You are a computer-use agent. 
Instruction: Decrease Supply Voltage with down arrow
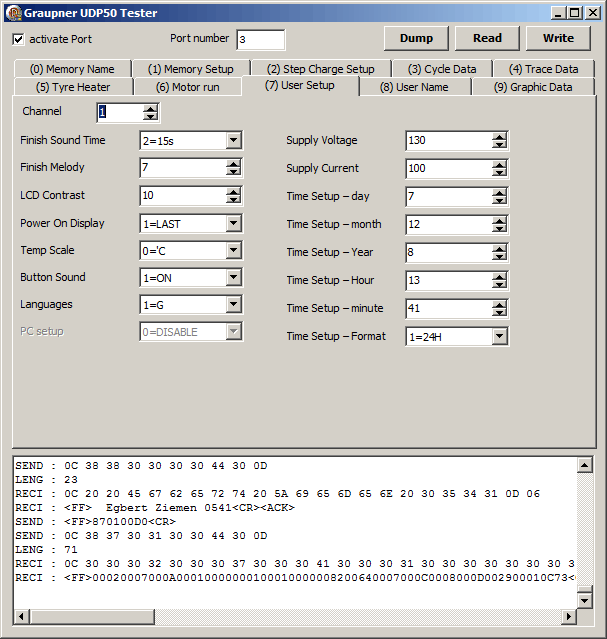click(499, 145)
